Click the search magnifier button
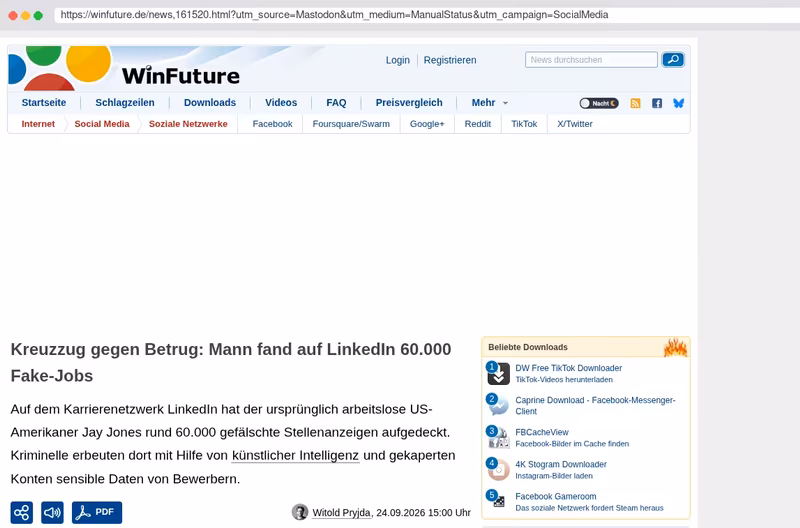The image size is (800, 528). [x=673, y=60]
